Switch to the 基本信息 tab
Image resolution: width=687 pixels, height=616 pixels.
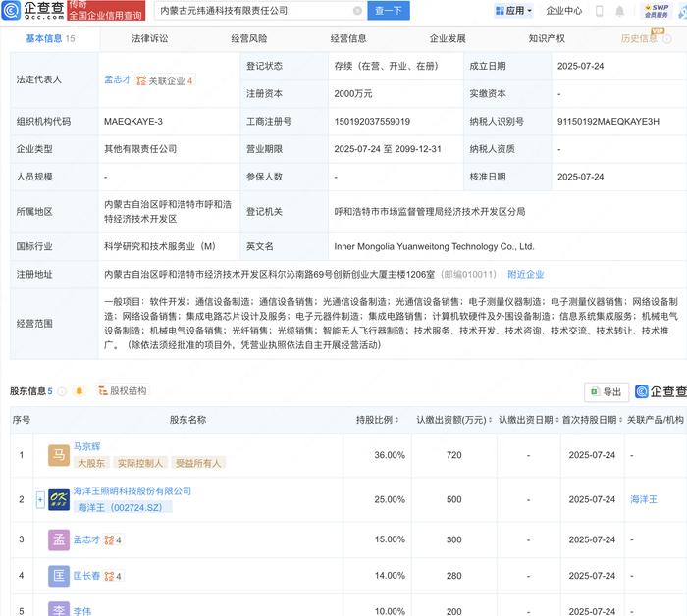click(50, 38)
